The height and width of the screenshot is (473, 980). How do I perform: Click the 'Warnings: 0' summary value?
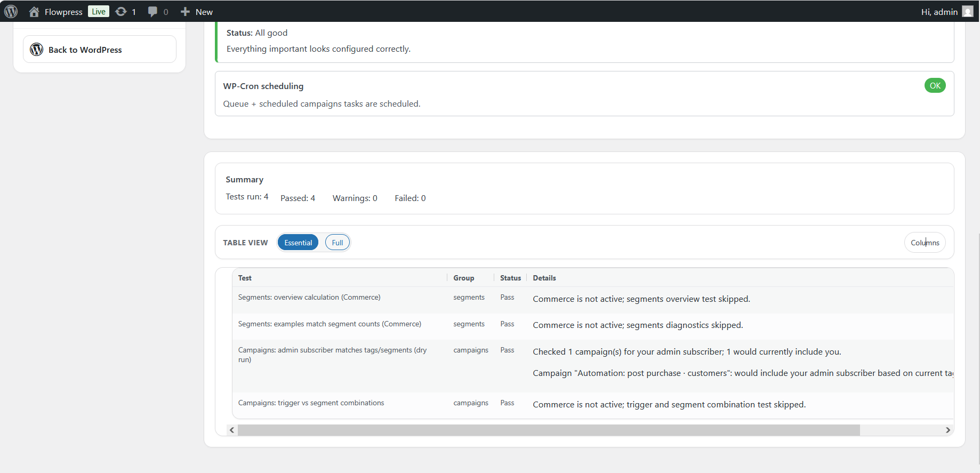coord(355,198)
